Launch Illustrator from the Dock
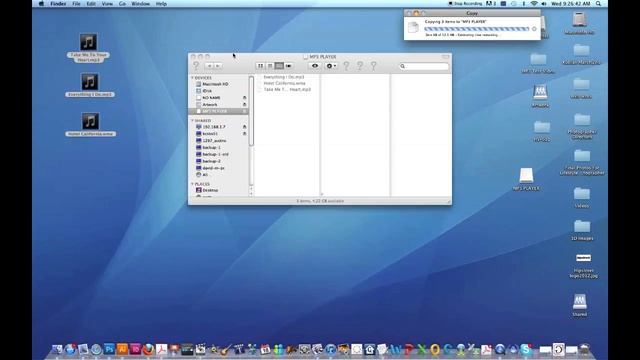Image resolution: width=640 pixels, height=360 pixels. (122, 349)
